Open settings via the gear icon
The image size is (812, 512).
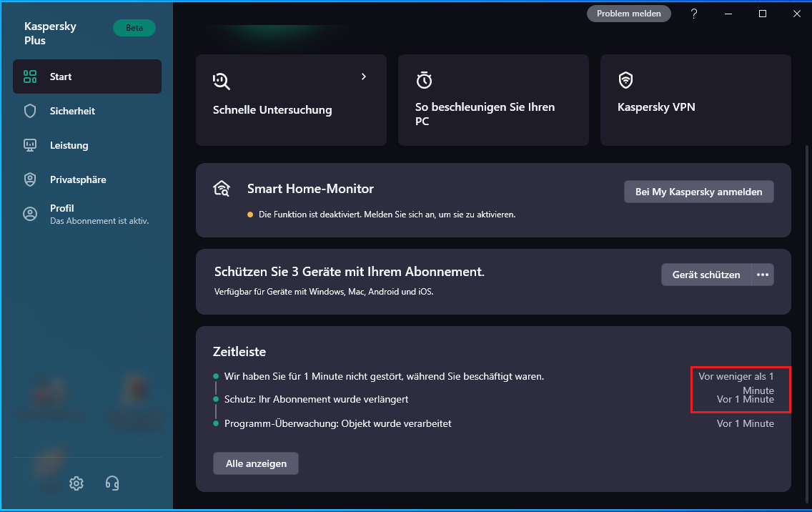[x=76, y=483]
